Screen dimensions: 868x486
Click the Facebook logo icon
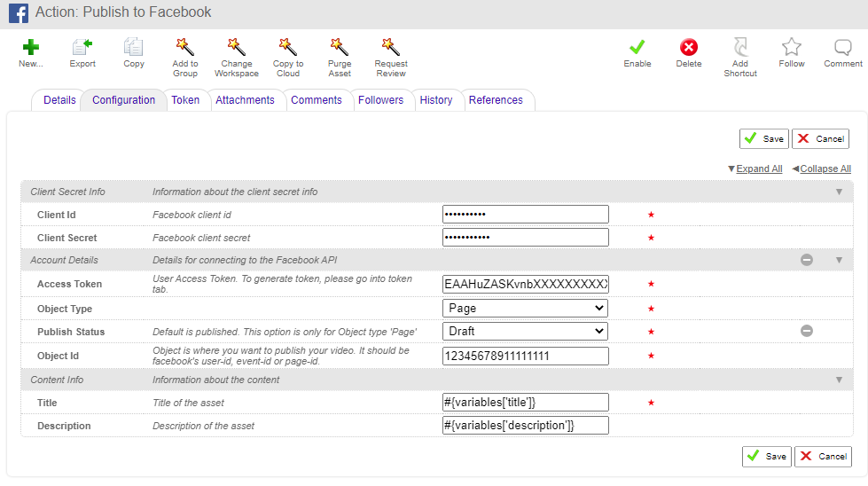click(19, 12)
